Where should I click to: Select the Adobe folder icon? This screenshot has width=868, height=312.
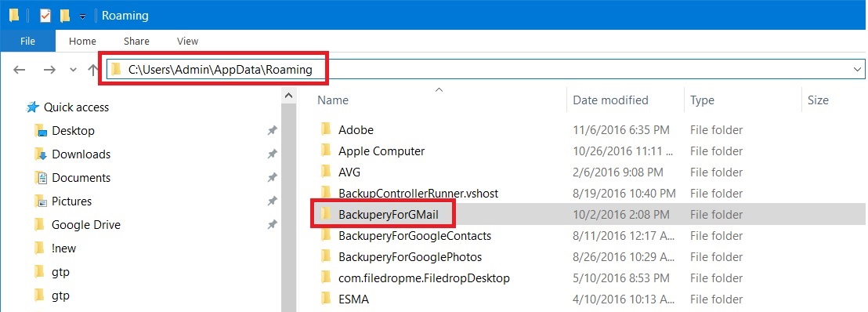click(326, 129)
